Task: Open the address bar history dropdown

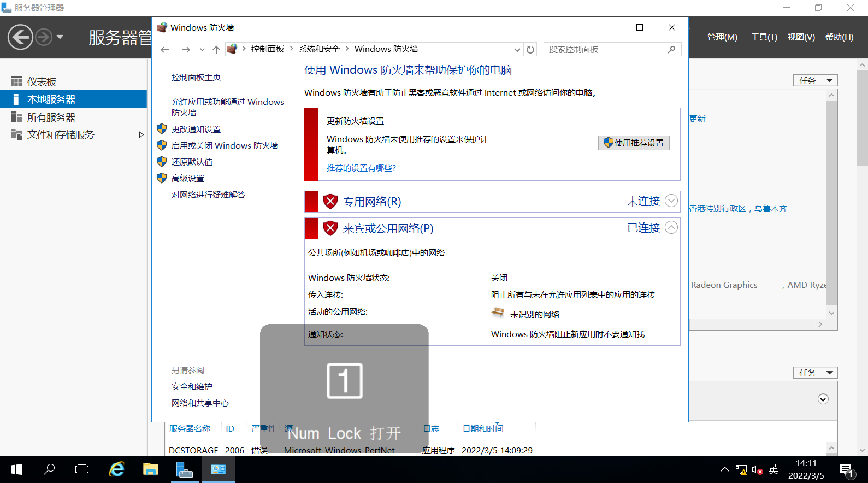Action: [517, 49]
